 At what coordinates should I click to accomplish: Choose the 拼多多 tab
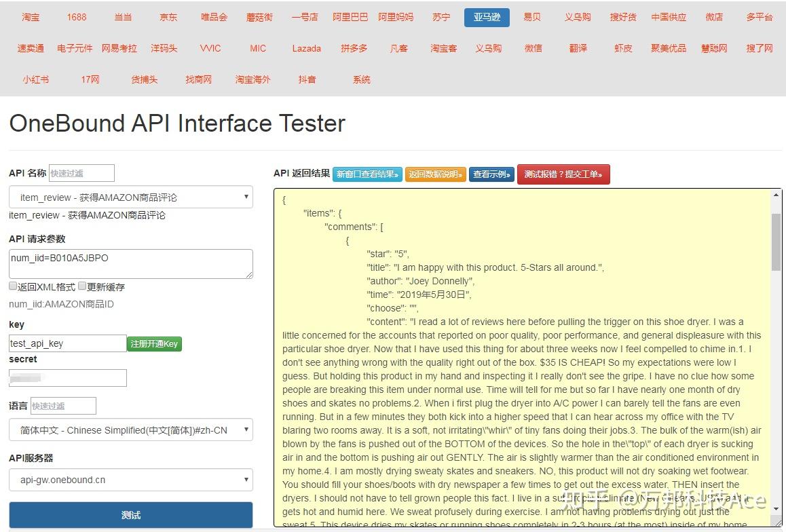354,48
